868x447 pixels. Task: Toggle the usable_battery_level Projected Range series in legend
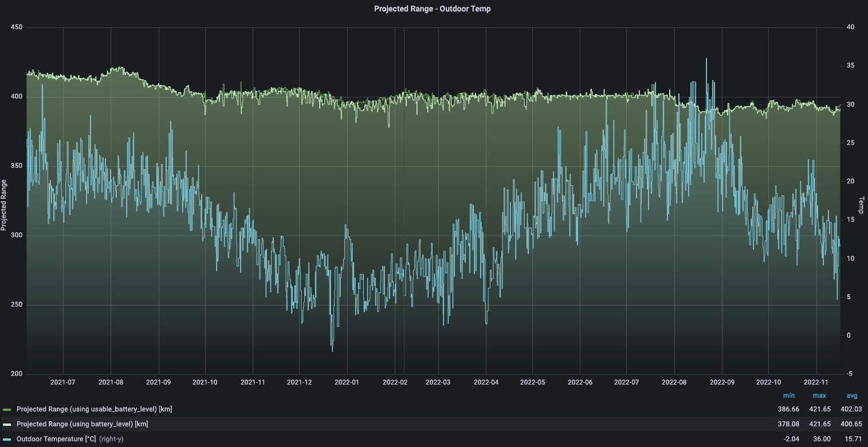click(95, 409)
